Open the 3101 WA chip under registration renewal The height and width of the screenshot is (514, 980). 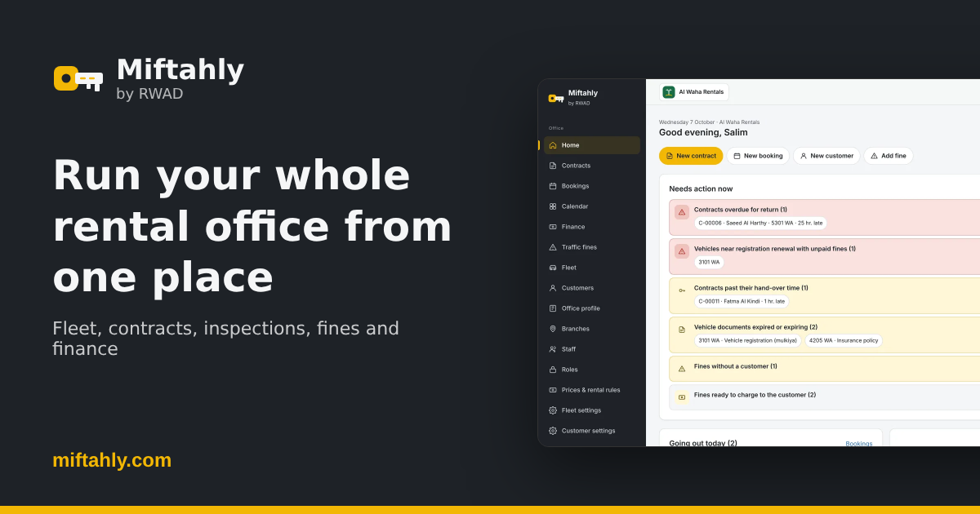[x=709, y=262]
